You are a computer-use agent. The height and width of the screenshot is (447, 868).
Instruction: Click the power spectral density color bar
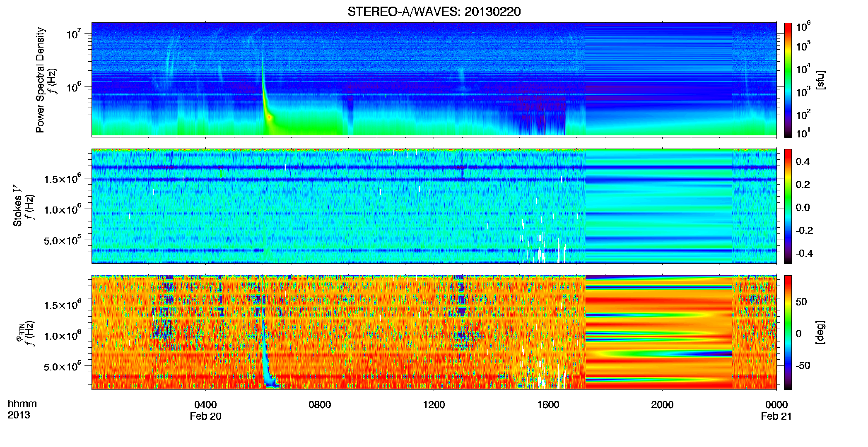(788, 80)
